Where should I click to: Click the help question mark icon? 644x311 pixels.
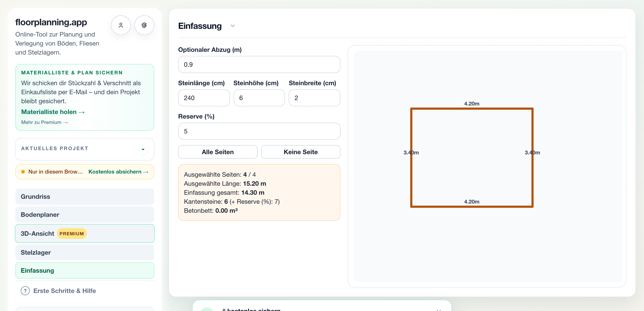(25, 291)
